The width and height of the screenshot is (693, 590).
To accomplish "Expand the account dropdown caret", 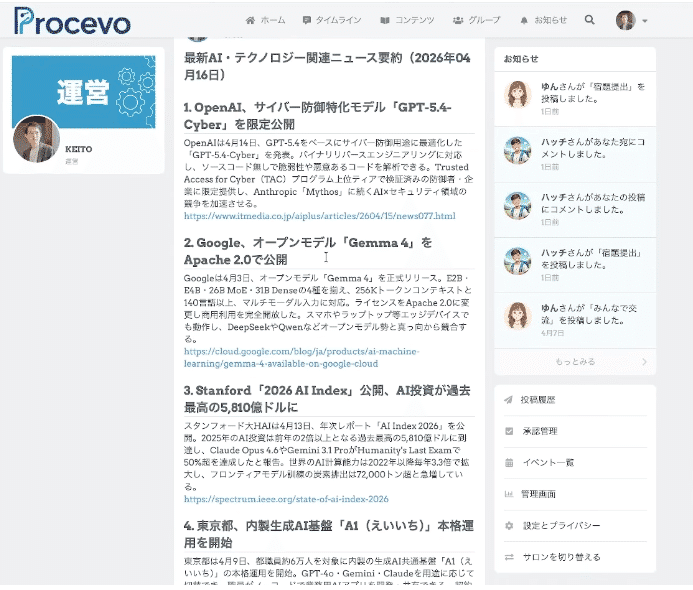I will [x=645, y=21].
